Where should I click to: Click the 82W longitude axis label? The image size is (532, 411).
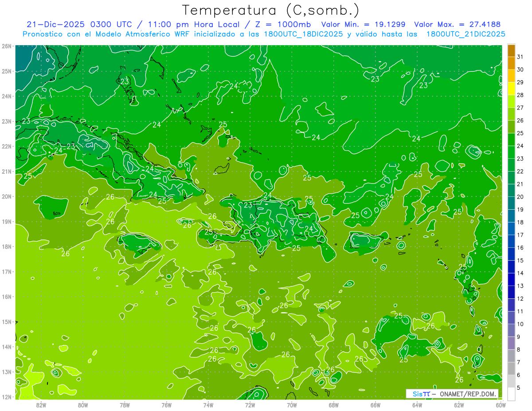(x=41, y=405)
